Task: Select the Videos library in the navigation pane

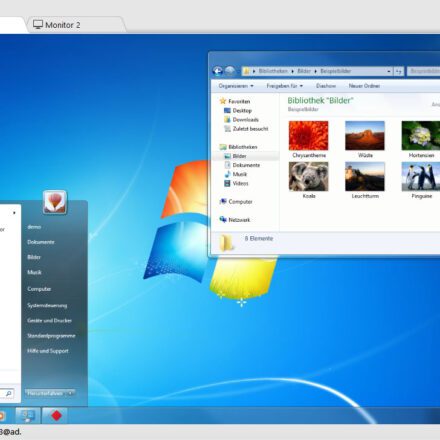Action: (240, 183)
